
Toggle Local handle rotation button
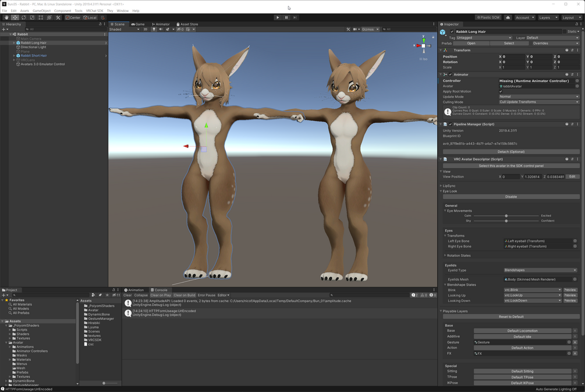[90, 17]
